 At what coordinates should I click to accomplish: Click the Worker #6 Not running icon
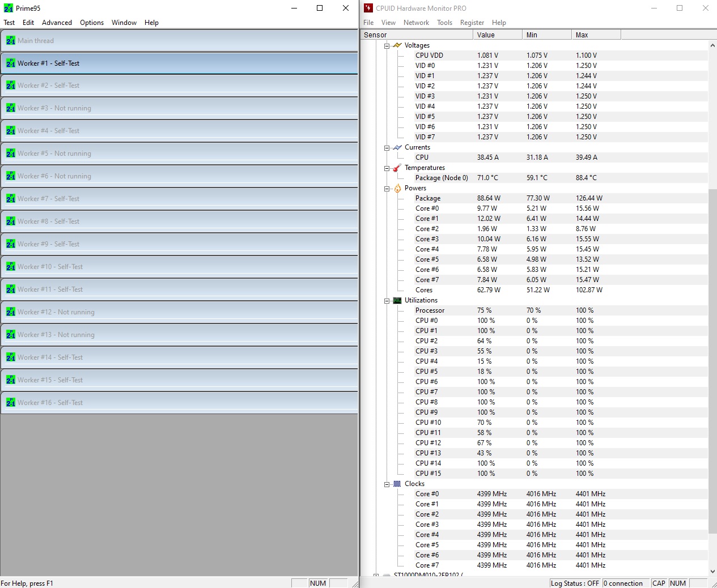[11, 176]
